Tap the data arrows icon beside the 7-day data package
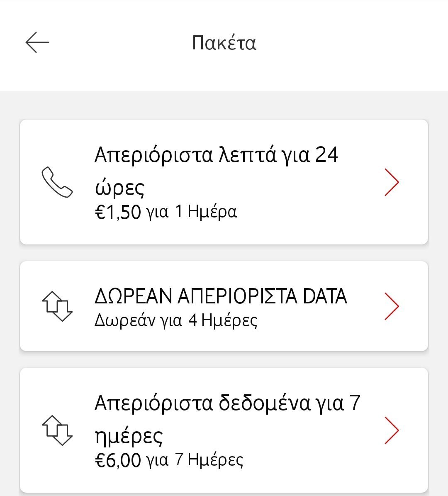The width and height of the screenshot is (448, 496). pyautogui.click(x=57, y=430)
